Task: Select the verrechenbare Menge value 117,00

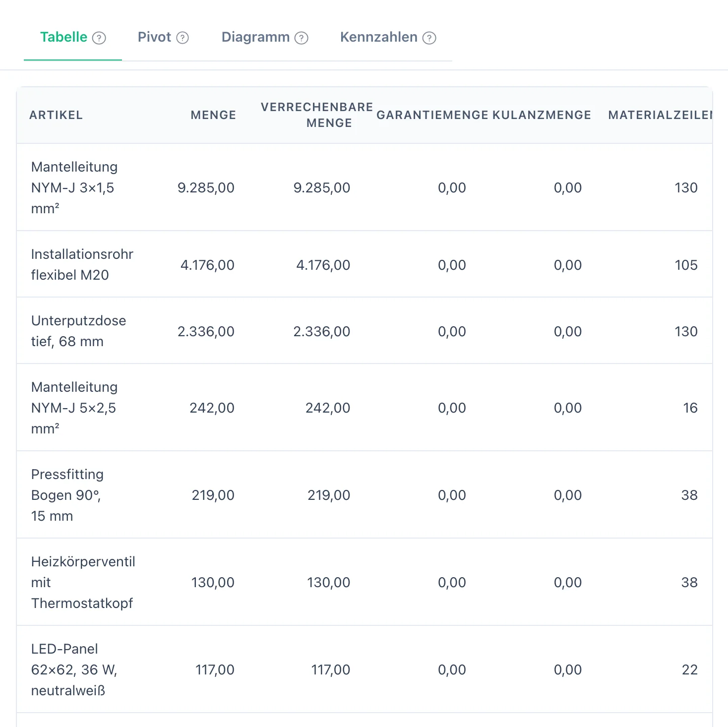Action: [330, 669]
